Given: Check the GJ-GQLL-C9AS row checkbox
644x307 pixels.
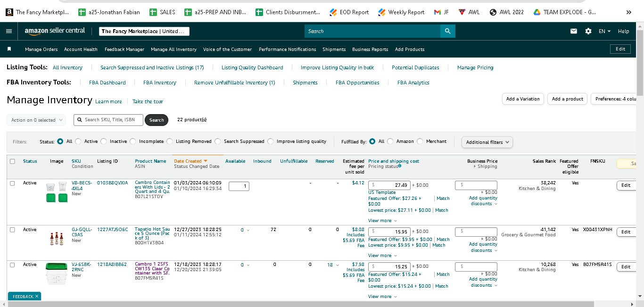Looking at the screenshot, I should [12, 230].
